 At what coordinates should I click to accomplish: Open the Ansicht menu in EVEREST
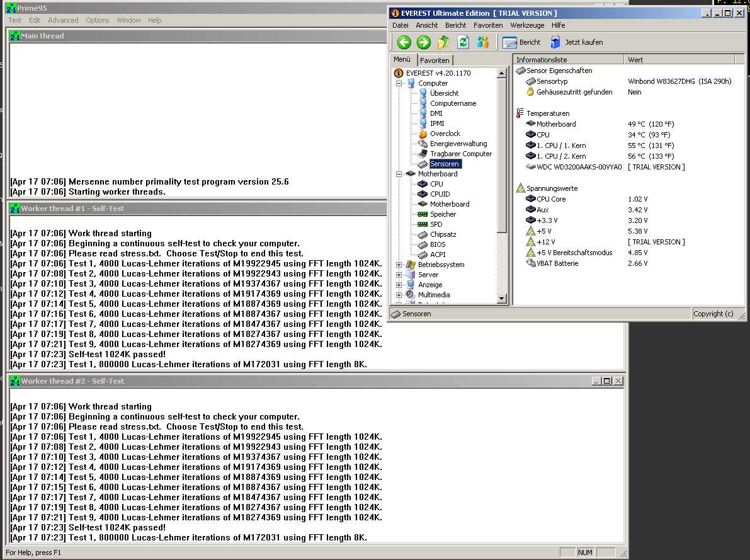[x=427, y=25]
